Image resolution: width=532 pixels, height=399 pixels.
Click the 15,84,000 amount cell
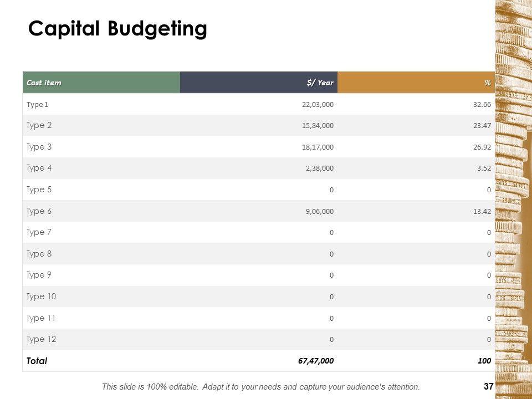tap(318, 126)
